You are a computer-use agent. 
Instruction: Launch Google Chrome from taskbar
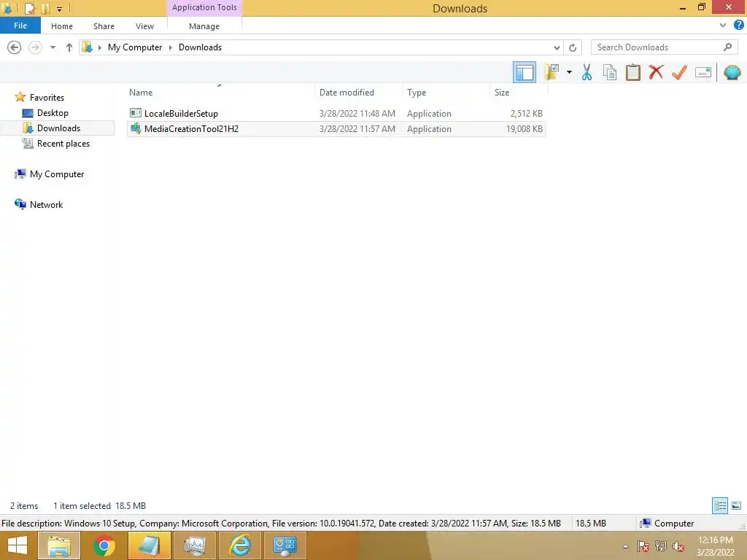(x=104, y=545)
